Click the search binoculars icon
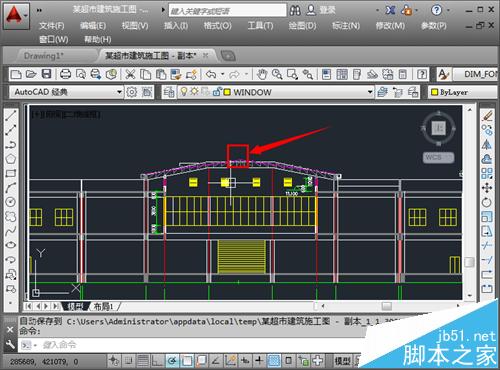 pos(295,10)
